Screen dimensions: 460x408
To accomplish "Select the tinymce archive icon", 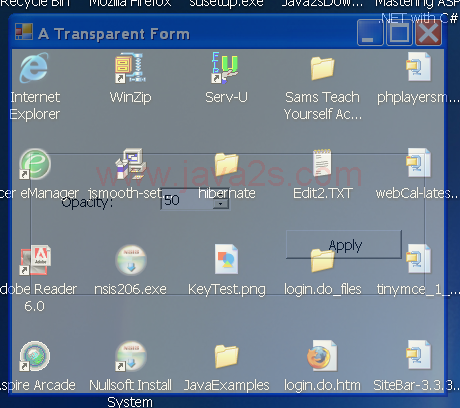I will (x=418, y=259).
